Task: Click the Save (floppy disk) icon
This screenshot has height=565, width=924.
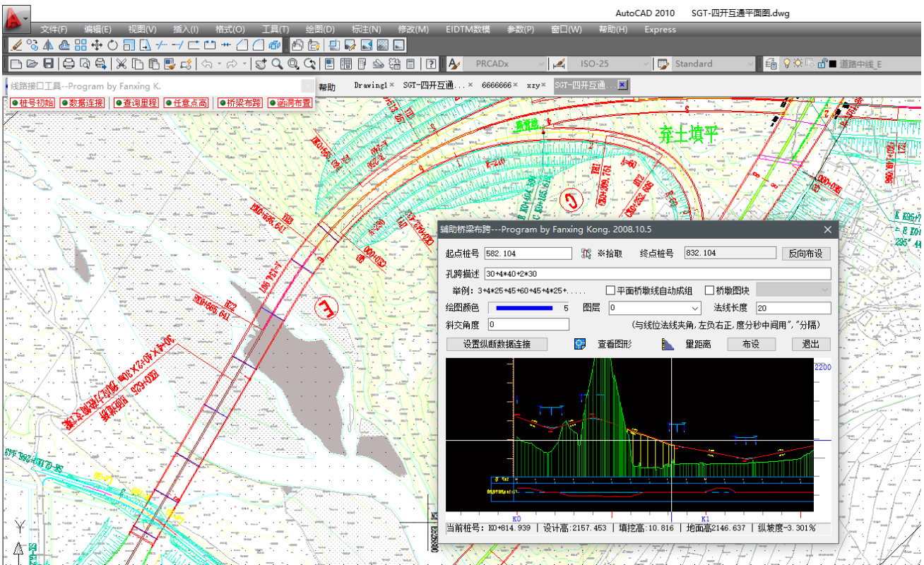Action: pyautogui.click(x=49, y=64)
